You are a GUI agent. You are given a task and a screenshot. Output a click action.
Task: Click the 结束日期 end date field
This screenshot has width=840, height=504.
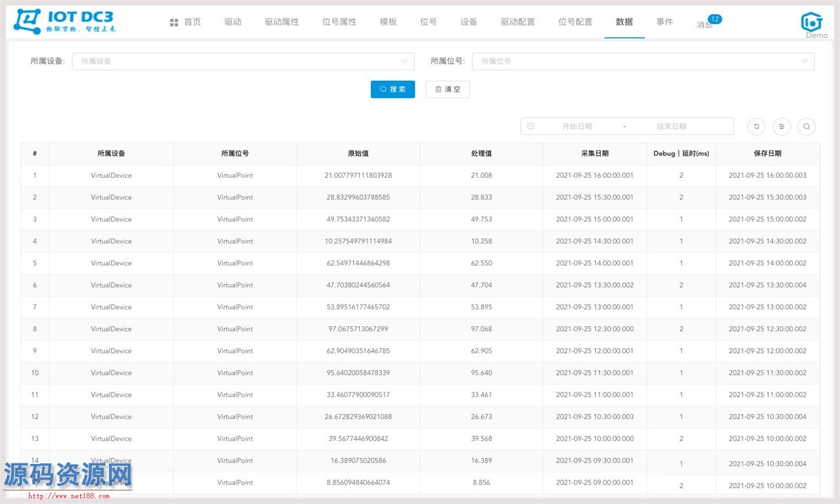(x=671, y=127)
